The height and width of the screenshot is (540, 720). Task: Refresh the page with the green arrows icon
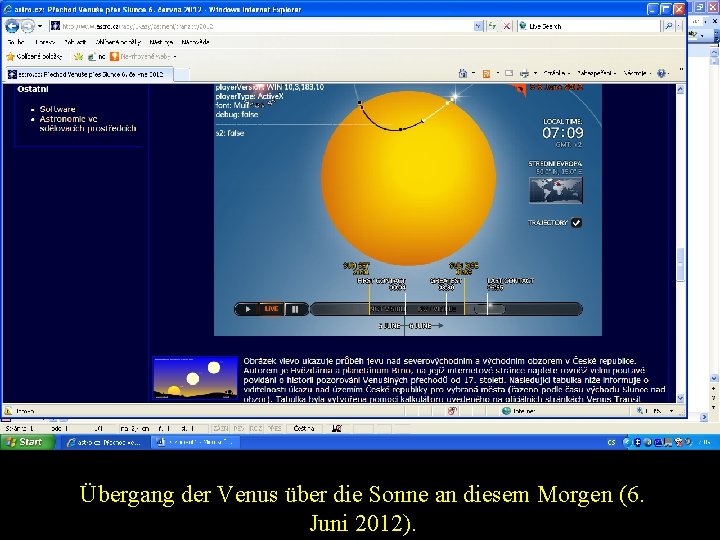coord(492,26)
